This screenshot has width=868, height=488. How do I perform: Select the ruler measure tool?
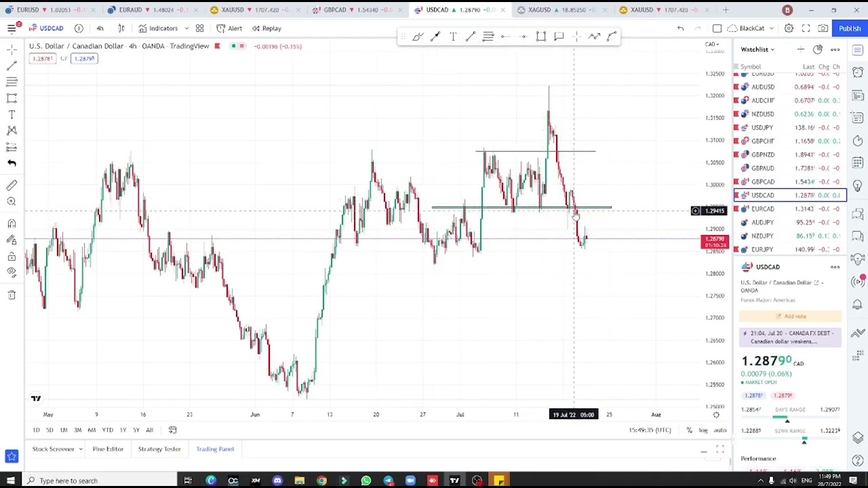click(12, 186)
